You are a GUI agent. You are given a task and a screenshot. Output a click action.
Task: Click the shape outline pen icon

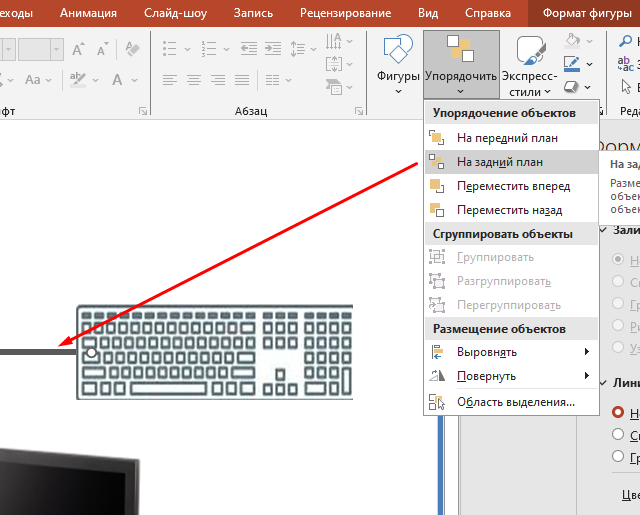572,64
